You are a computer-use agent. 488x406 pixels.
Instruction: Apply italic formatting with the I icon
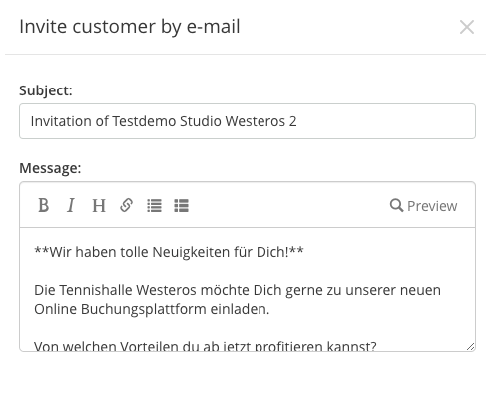(71, 205)
